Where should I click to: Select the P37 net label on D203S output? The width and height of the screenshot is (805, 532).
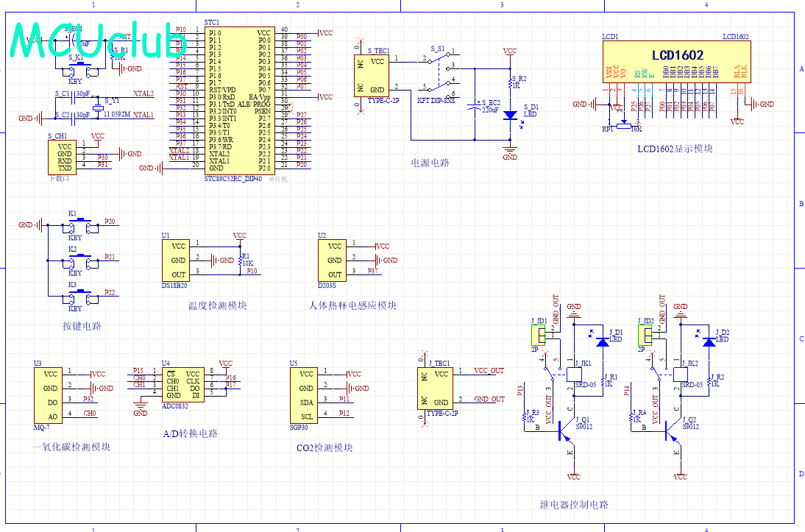click(x=373, y=271)
